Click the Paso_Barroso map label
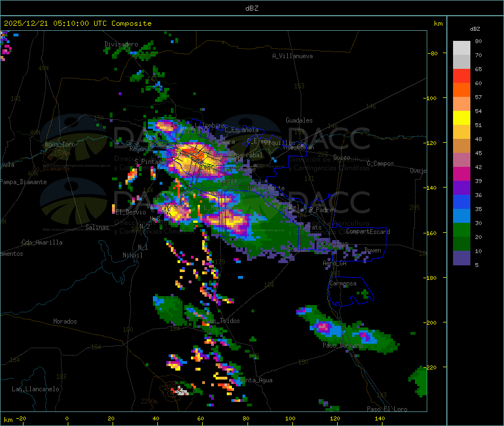 (343, 345)
